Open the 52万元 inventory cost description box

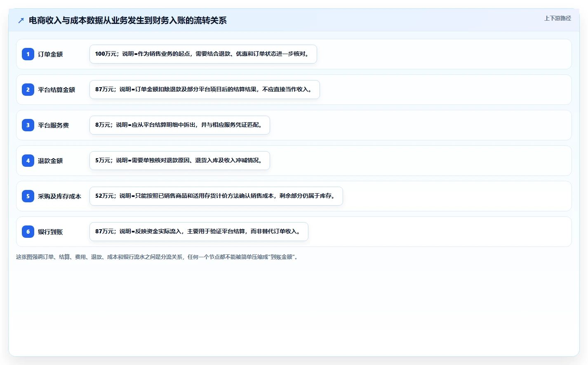pos(216,196)
